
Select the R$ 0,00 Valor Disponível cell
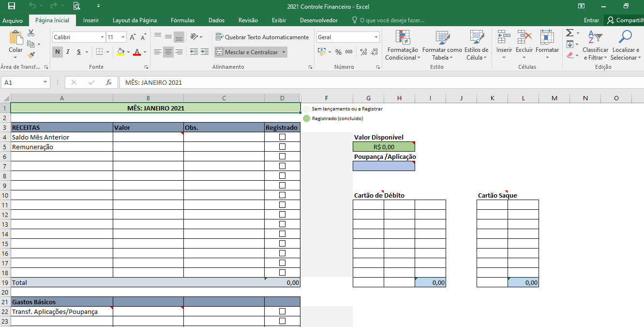[384, 146]
